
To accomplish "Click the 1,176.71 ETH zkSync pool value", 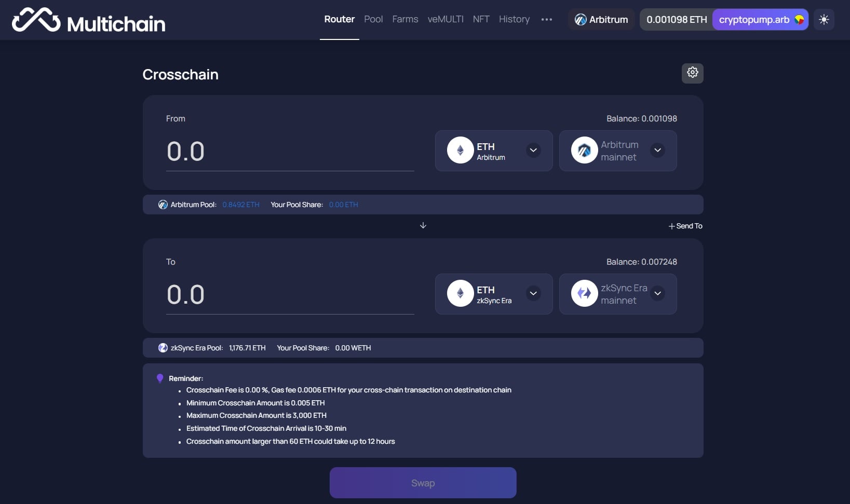I will [247, 348].
